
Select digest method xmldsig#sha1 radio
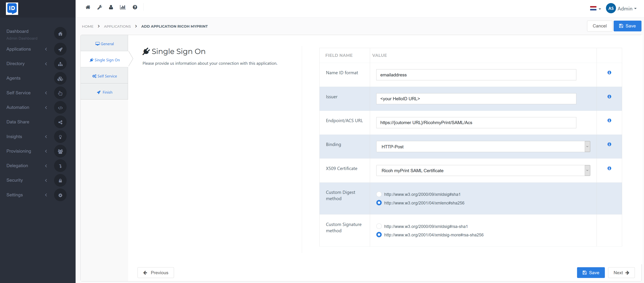point(379,194)
